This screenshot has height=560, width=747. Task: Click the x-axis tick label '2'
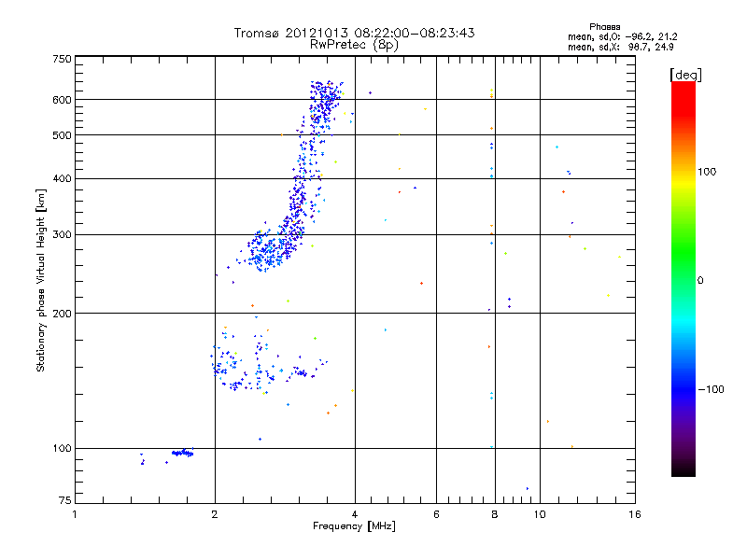[x=215, y=514]
